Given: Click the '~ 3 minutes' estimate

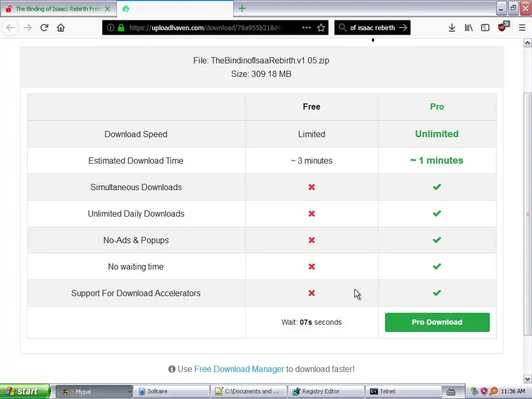Looking at the screenshot, I should (x=312, y=161).
